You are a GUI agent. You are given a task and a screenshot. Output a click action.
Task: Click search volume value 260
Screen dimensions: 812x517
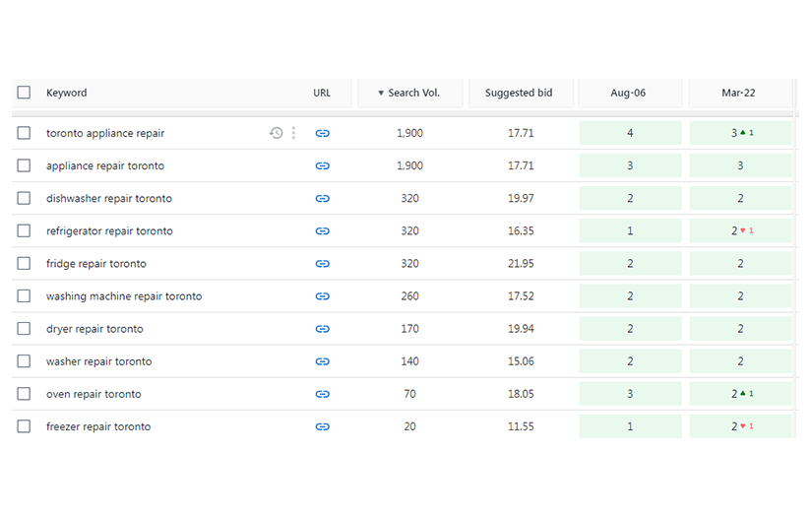[x=409, y=296]
